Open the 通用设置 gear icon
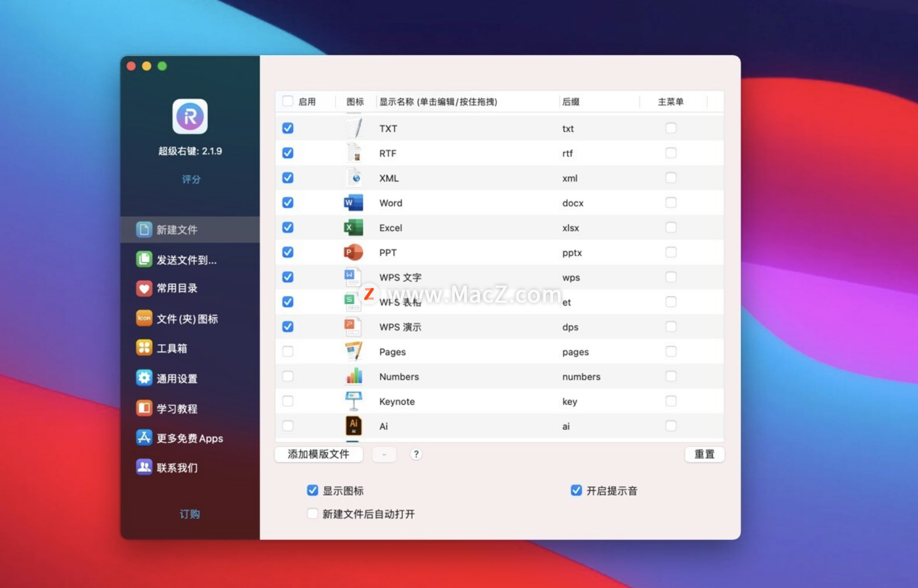 144,378
